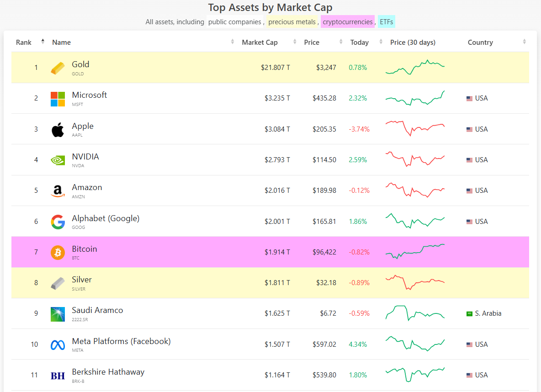Click the Meta Platforms logo icon
This screenshot has height=392, width=541.
click(58, 345)
